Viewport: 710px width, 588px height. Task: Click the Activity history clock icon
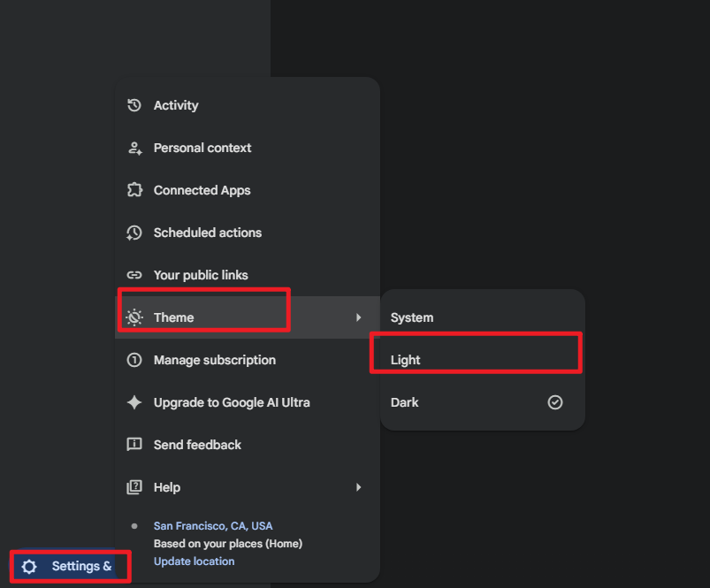(134, 105)
